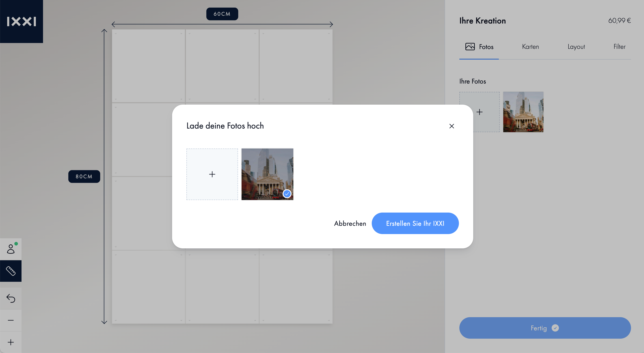The image size is (644, 353).
Task: Toggle the blue checkmark on the uploaded photo
Action: [x=287, y=194]
